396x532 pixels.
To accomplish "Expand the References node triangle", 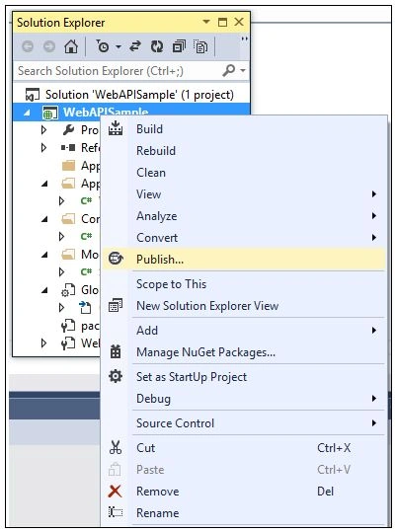I will (x=43, y=147).
